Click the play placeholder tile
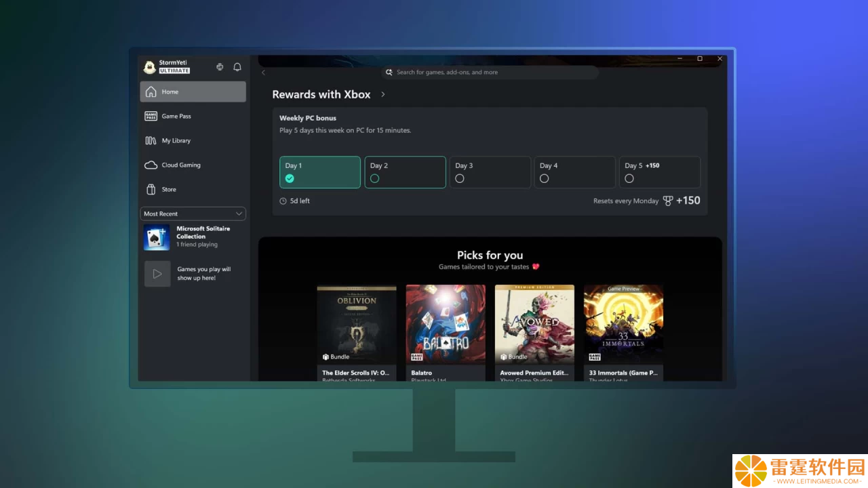This screenshot has width=868, height=488. click(157, 274)
